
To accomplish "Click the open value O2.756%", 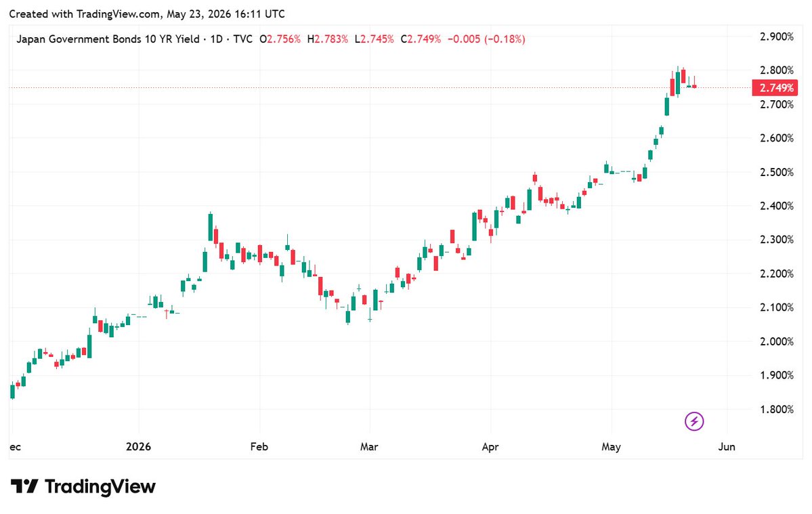I will (280, 39).
